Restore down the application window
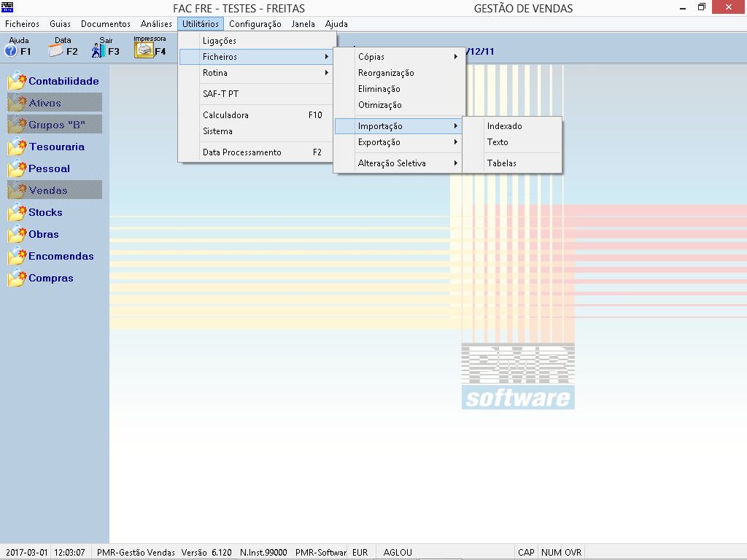 (x=701, y=7)
